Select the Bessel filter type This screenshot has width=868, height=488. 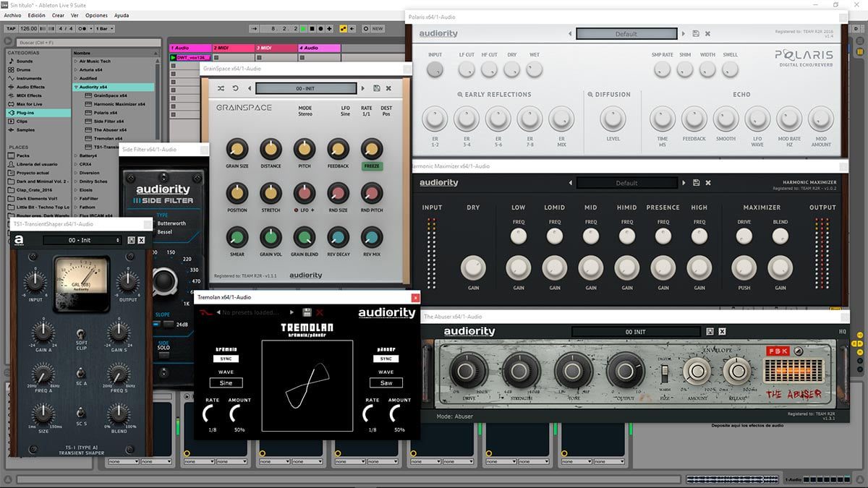click(x=166, y=232)
